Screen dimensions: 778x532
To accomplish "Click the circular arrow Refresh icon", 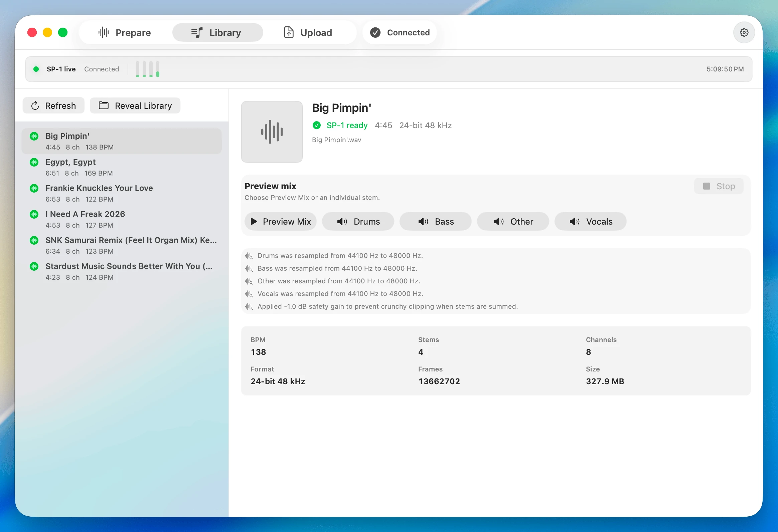I will point(35,106).
